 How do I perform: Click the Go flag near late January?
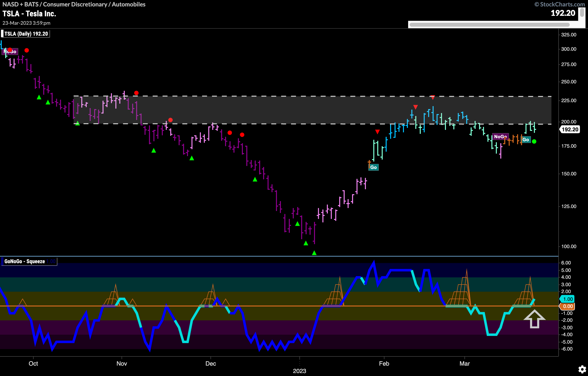374,167
